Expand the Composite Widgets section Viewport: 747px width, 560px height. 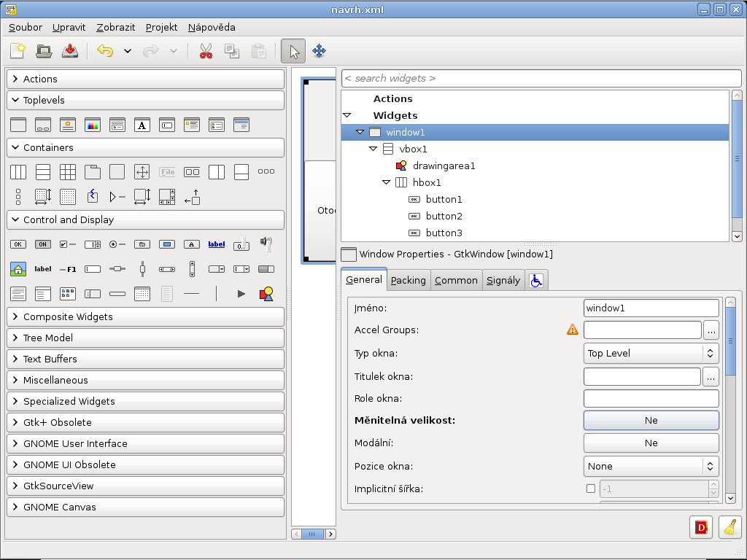pyautogui.click(x=145, y=316)
